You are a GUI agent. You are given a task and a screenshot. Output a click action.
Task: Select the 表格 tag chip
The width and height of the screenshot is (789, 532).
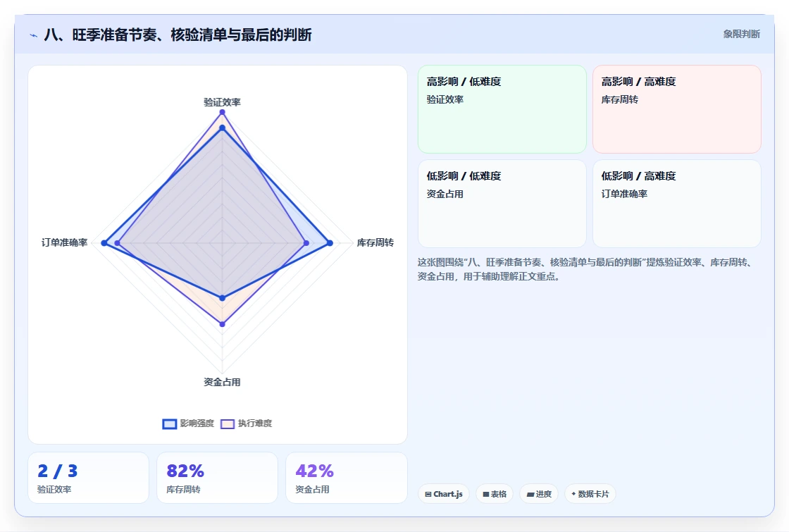coord(494,494)
